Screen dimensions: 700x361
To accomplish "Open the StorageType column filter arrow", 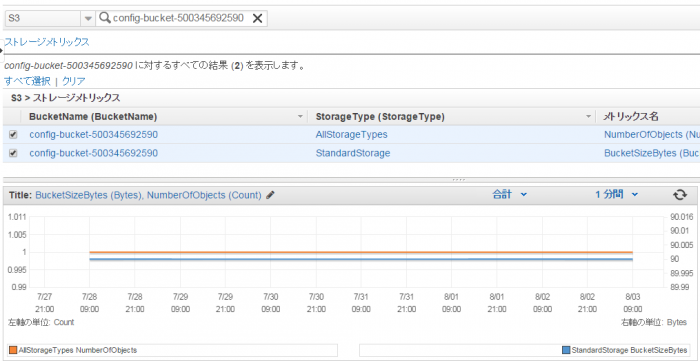I will tap(588, 117).
